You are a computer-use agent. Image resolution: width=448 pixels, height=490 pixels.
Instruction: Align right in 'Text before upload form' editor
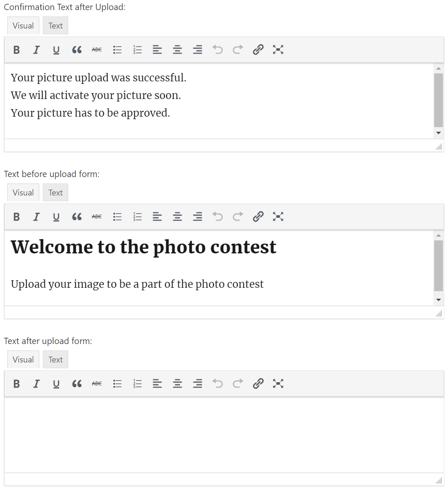pos(198,216)
